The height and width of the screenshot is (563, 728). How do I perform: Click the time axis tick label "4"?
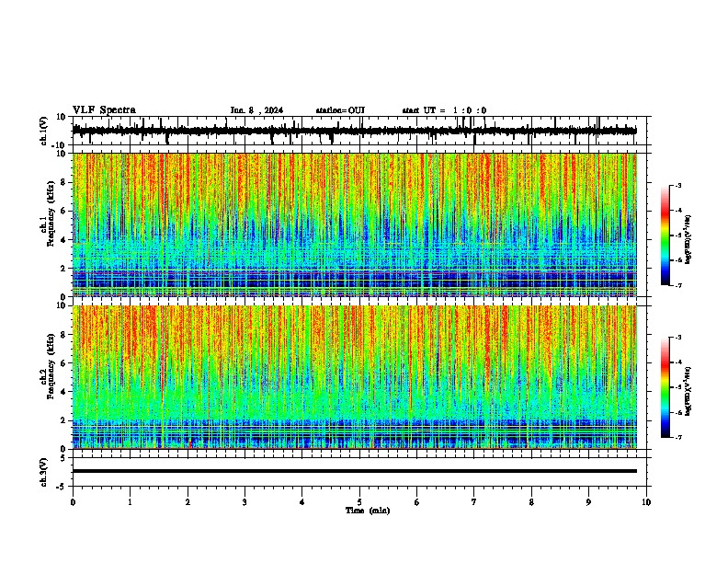click(x=302, y=502)
